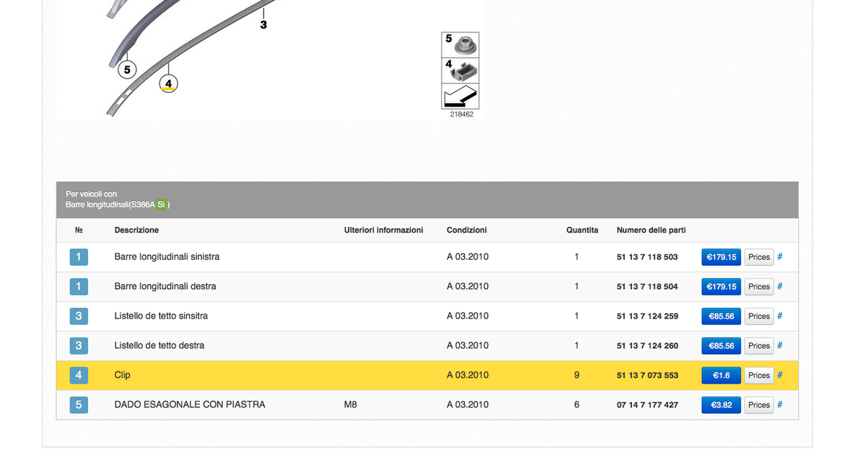Click the circled 4 callout in the diagram
This screenshot has width=868, height=463.
click(x=168, y=83)
